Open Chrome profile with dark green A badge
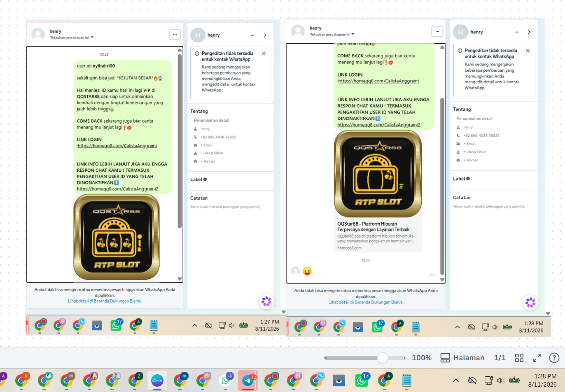This screenshot has width=565, height=392. pyautogui.click(x=384, y=380)
